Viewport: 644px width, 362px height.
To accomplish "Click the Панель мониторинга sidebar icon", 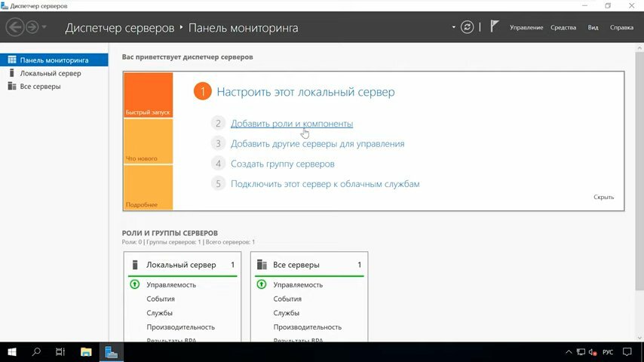I will coord(12,60).
